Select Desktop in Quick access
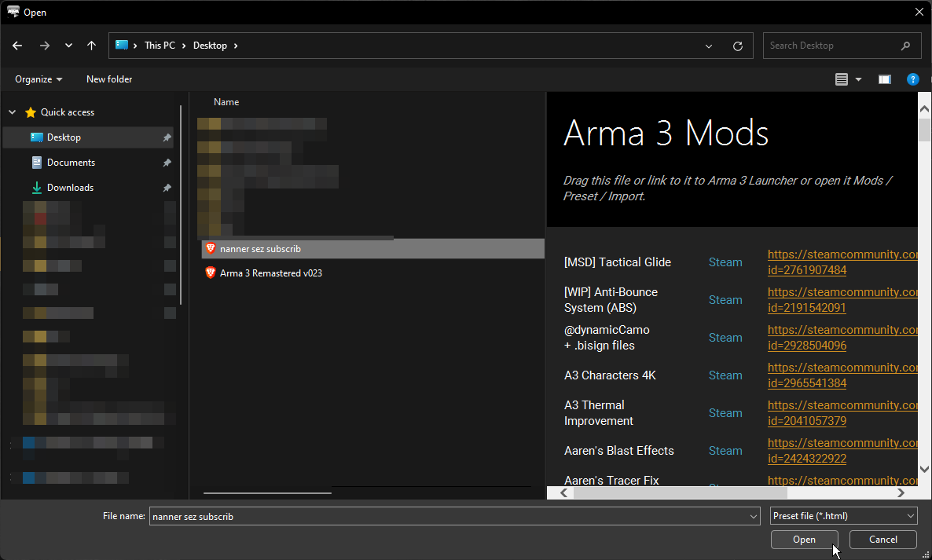This screenshot has height=560, width=932. tap(88, 137)
